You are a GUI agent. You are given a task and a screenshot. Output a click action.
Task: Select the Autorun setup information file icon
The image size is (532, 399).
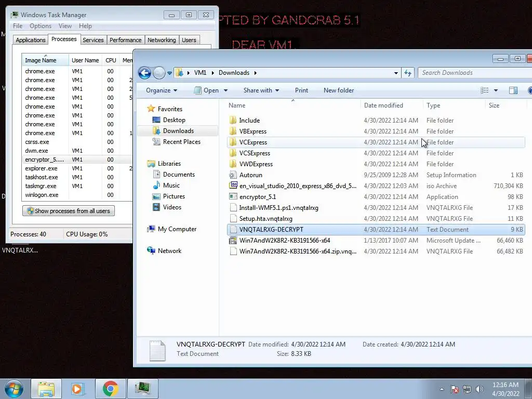[233, 175]
